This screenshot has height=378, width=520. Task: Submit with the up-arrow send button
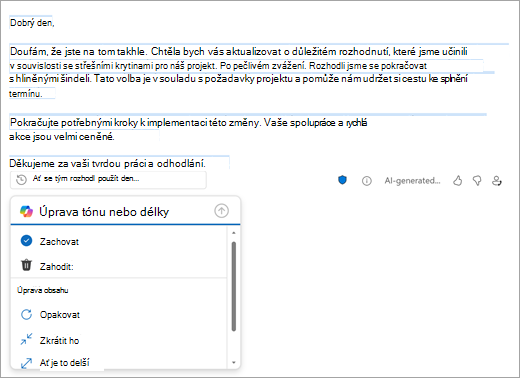(x=221, y=211)
